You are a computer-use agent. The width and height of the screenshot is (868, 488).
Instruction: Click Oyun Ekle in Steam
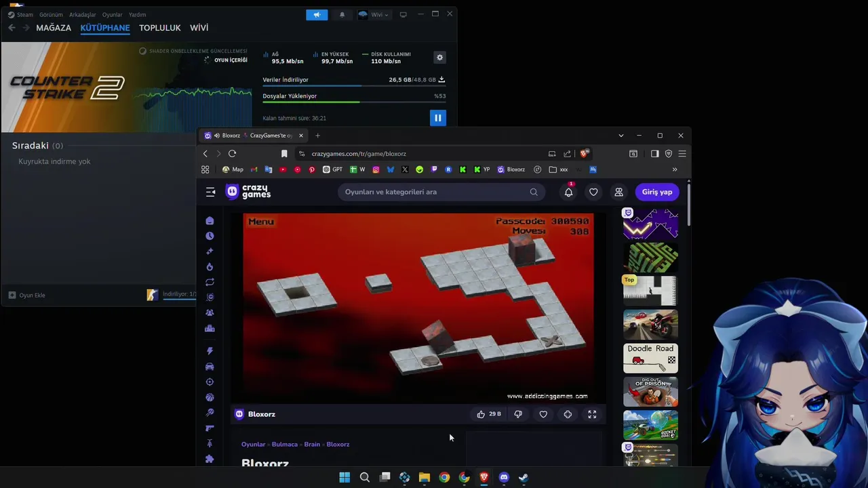coord(27,295)
